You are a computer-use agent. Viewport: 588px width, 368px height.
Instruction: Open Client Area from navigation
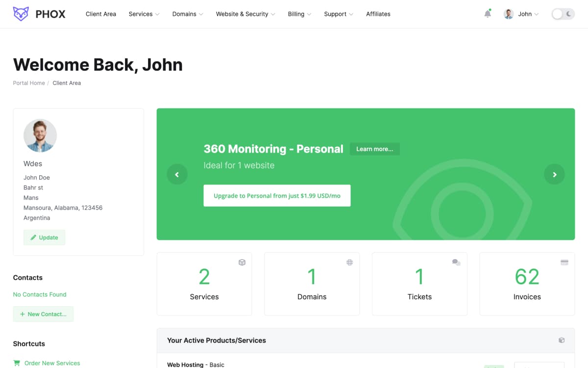click(x=101, y=14)
